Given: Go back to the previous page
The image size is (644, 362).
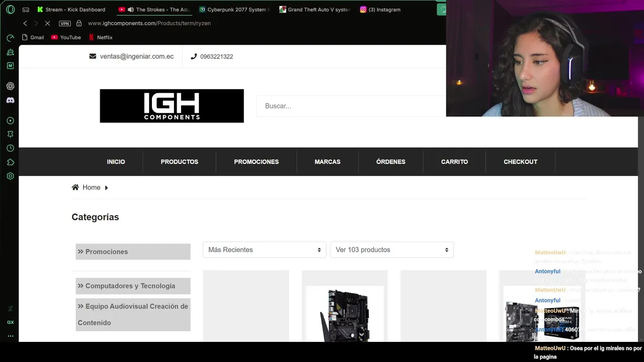Looking at the screenshot, I should (x=25, y=23).
